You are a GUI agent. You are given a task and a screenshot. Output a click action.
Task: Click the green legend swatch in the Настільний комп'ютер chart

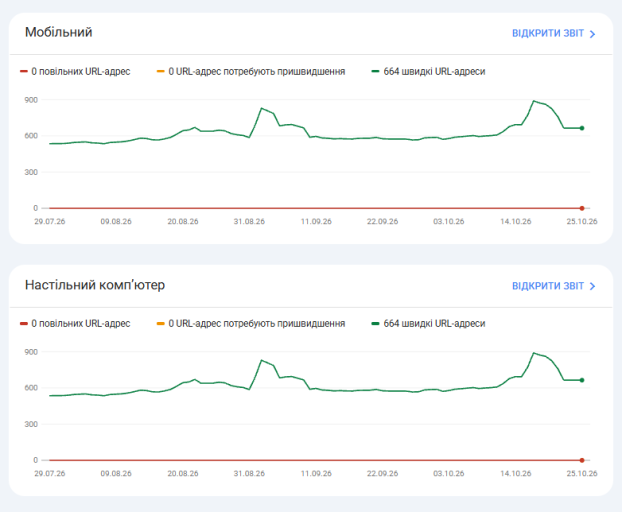[375, 324]
